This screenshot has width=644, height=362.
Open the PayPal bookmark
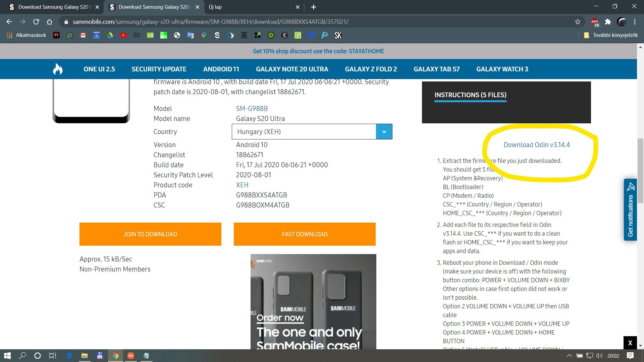pyautogui.click(x=325, y=35)
